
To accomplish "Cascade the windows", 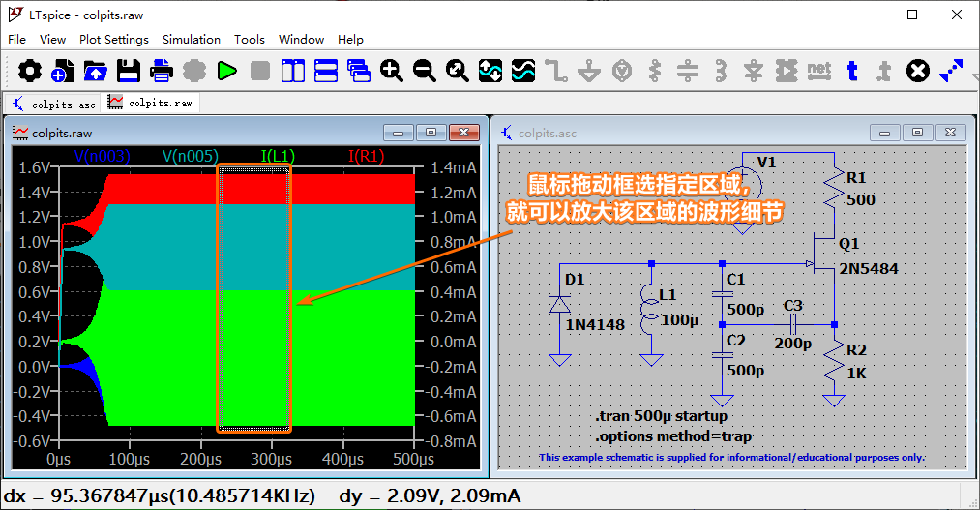I will [x=359, y=71].
